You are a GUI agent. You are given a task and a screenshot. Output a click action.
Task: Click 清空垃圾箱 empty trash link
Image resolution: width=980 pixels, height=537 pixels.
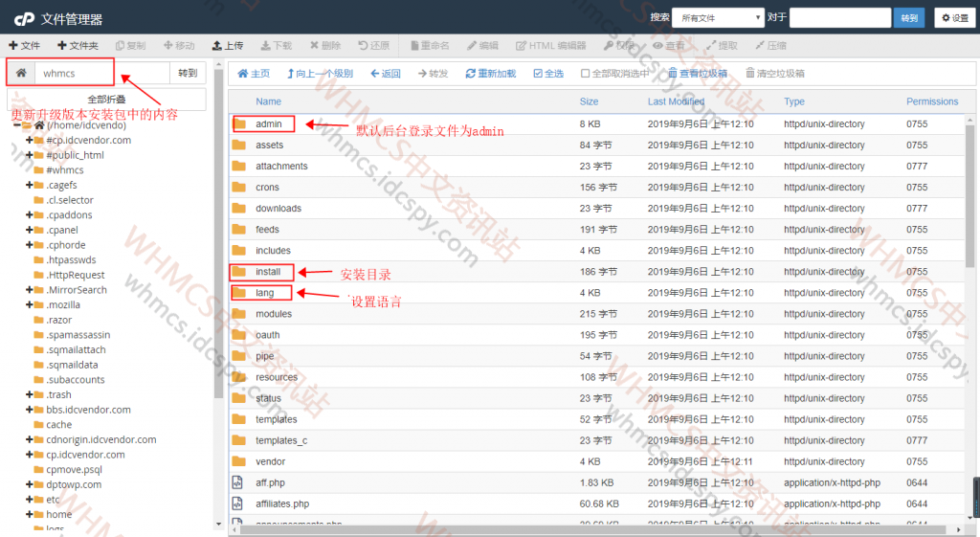pyautogui.click(x=775, y=73)
